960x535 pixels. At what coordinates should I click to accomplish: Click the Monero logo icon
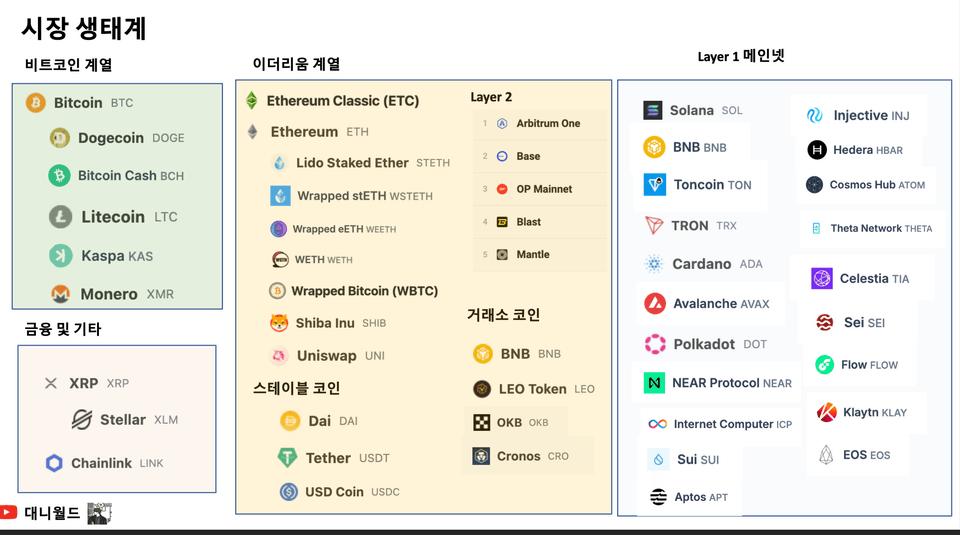pyautogui.click(x=60, y=294)
